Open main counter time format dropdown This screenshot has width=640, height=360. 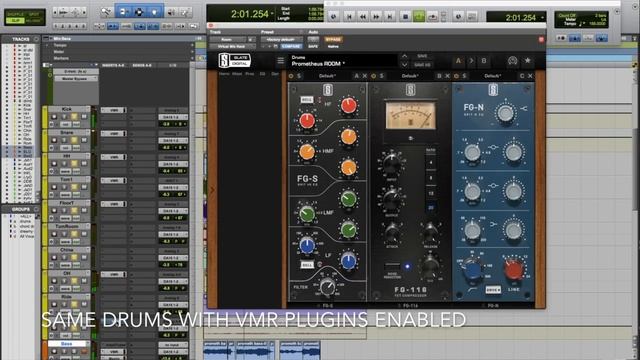point(272,14)
